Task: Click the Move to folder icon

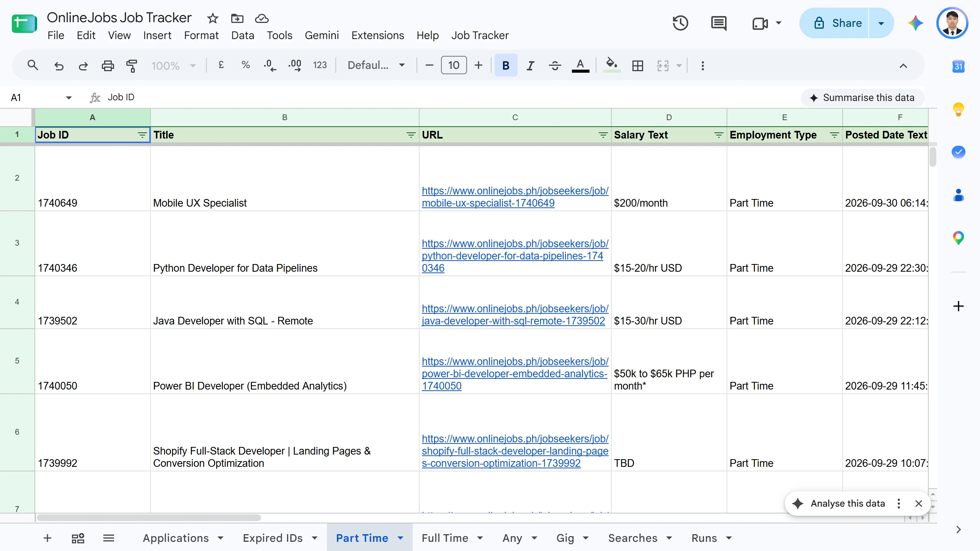Action: point(237,18)
